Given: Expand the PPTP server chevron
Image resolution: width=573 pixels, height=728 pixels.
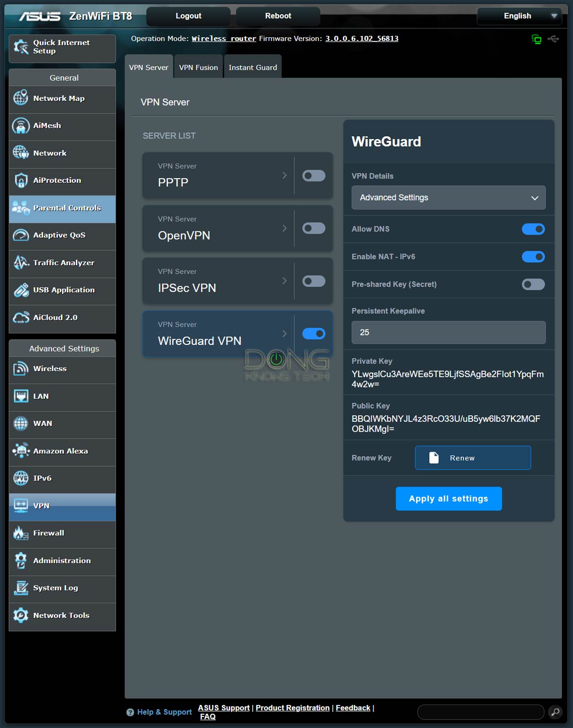Looking at the screenshot, I should (x=285, y=175).
